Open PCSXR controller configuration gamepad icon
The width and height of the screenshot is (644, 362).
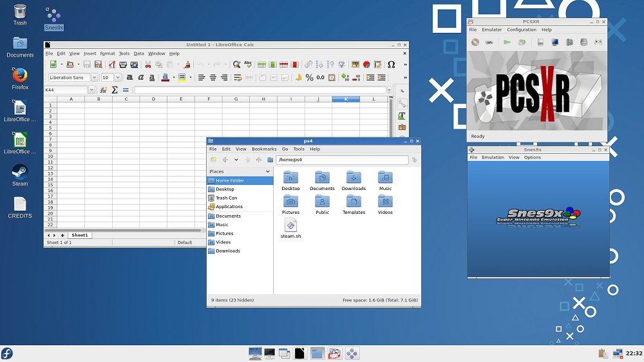pos(598,42)
